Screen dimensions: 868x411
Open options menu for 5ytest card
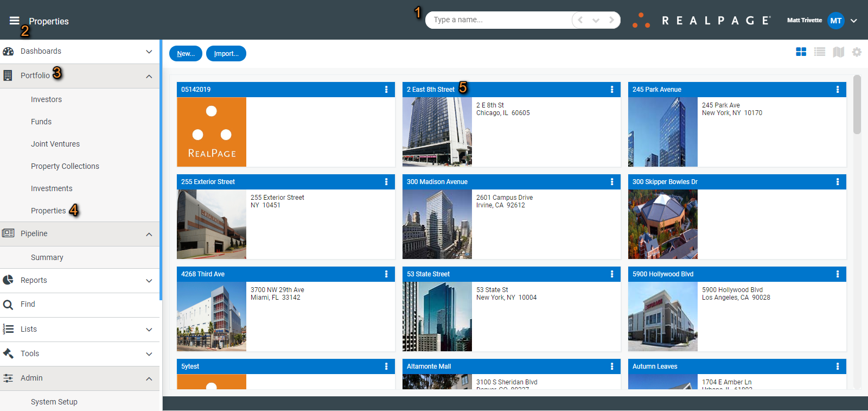(x=386, y=366)
